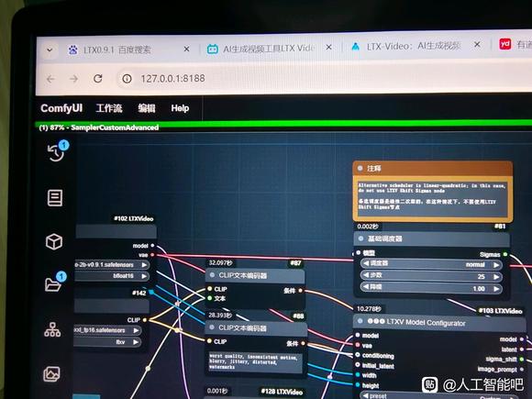
Task: Open the image gallery sidebar icon
Action: click(x=52, y=374)
